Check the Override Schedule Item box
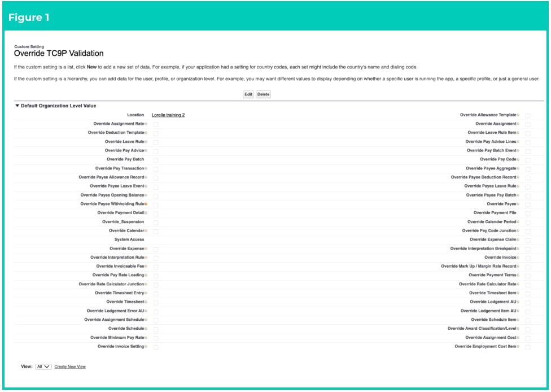 528,320
